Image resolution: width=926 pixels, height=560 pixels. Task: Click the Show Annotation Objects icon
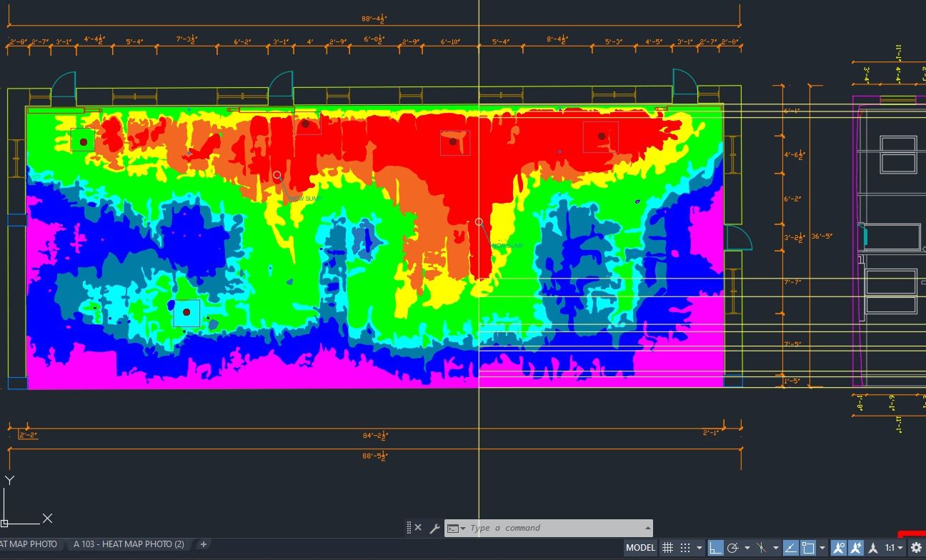click(x=839, y=548)
